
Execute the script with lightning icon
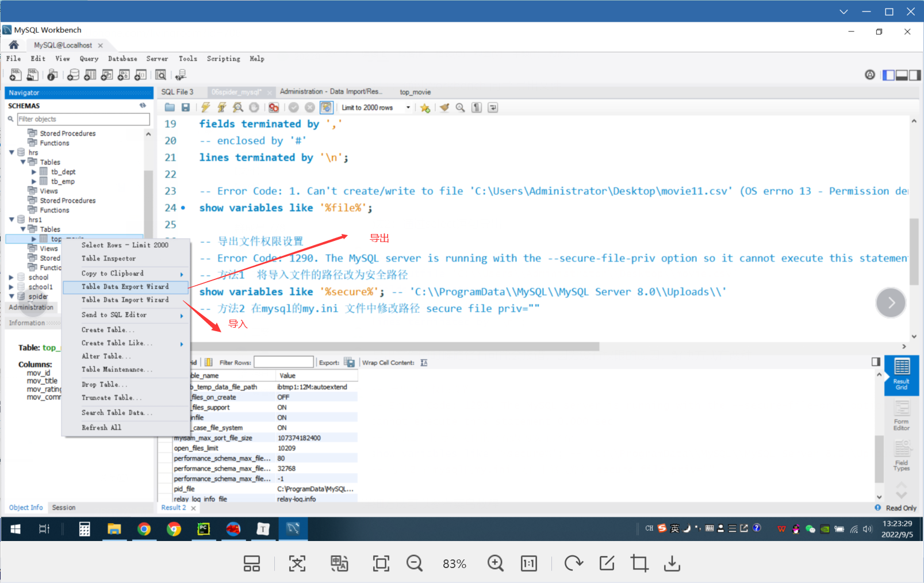coord(205,108)
